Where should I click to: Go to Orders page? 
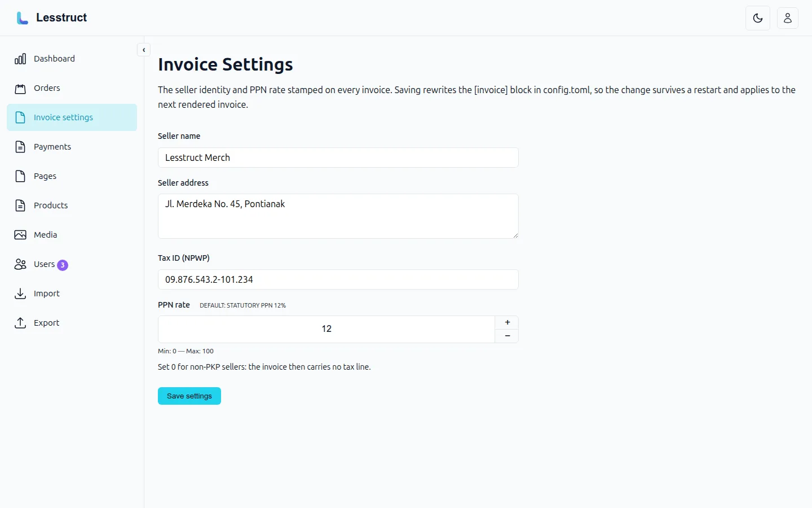(x=72, y=88)
